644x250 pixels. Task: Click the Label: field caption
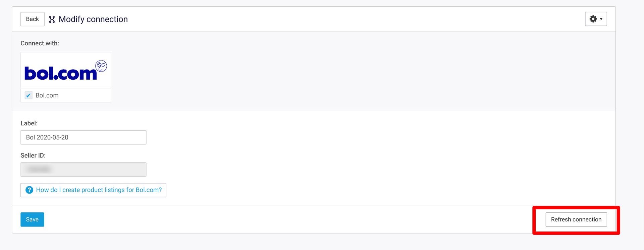coord(29,123)
